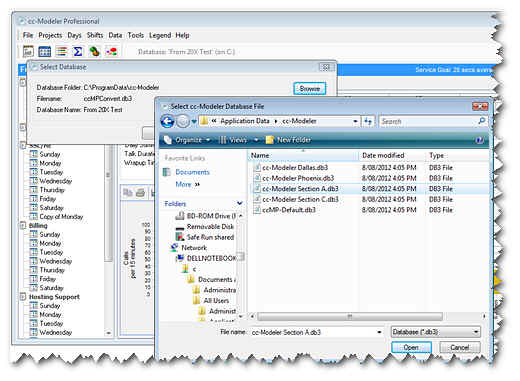This screenshot has height=381, width=520.
Task: Click the Application Data breadcrumb
Action: tap(245, 121)
